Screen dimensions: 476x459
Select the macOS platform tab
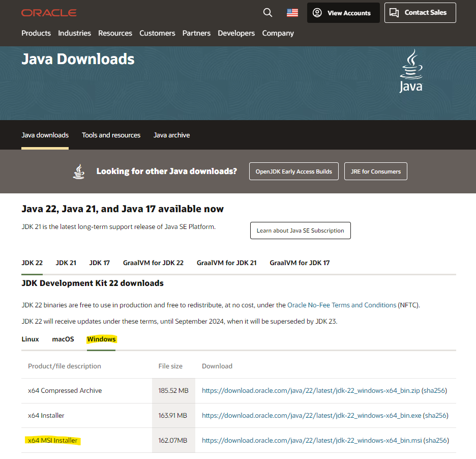click(x=63, y=339)
